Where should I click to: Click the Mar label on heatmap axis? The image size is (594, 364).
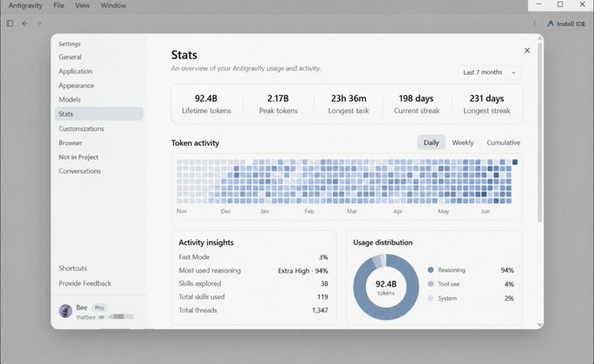pyautogui.click(x=351, y=211)
